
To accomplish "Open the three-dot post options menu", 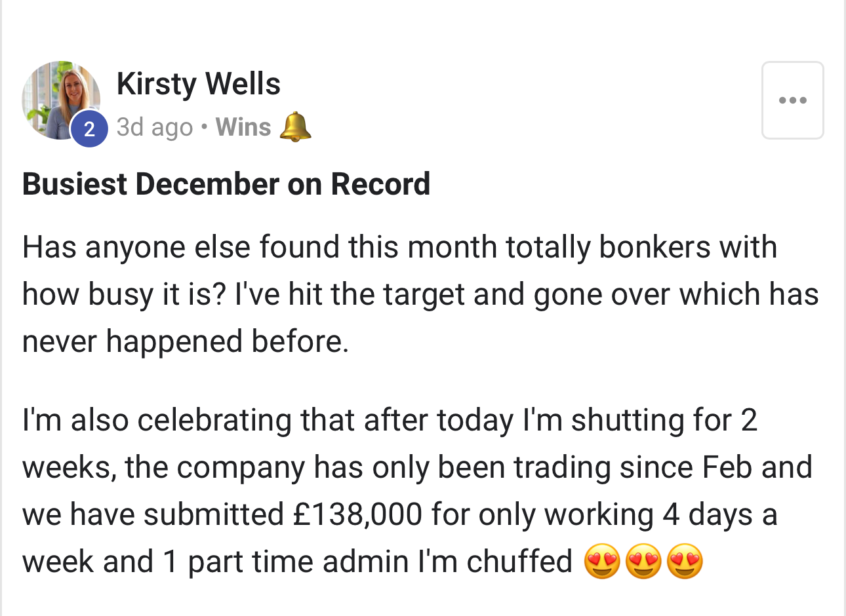I will pyautogui.click(x=792, y=100).
